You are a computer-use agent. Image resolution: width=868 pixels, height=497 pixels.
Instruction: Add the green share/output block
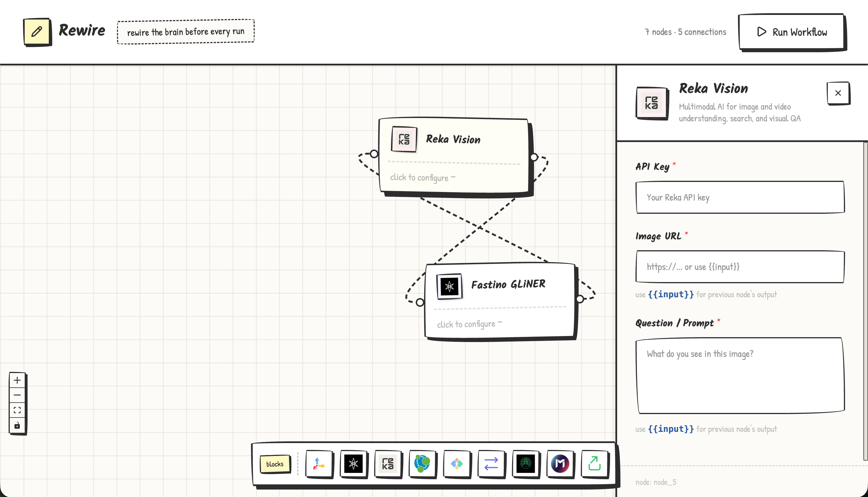tap(594, 463)
